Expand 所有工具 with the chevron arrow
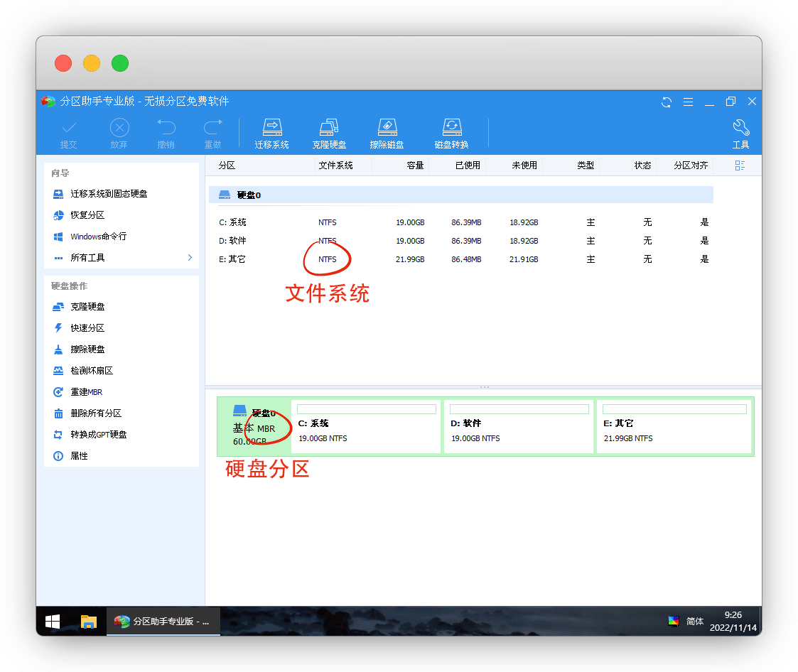The height and width of the screenshot is (672, 798). [190, 257]
